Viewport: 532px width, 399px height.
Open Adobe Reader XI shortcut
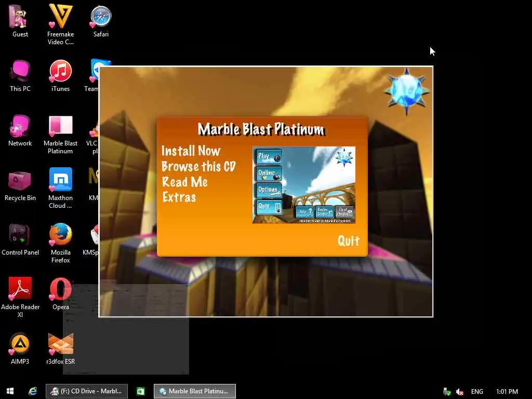20,297
